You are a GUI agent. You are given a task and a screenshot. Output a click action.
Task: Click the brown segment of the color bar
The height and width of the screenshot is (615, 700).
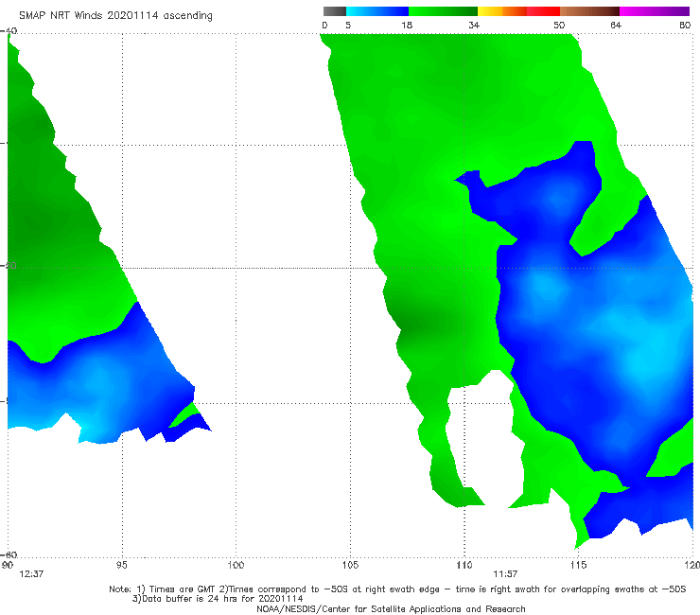[589, 11]
